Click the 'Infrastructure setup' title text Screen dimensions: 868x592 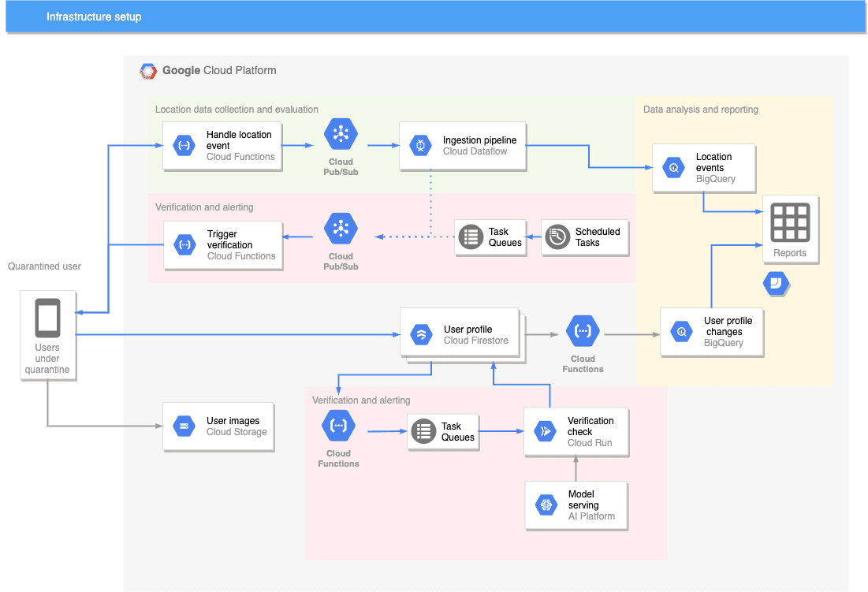click(94, 17)
